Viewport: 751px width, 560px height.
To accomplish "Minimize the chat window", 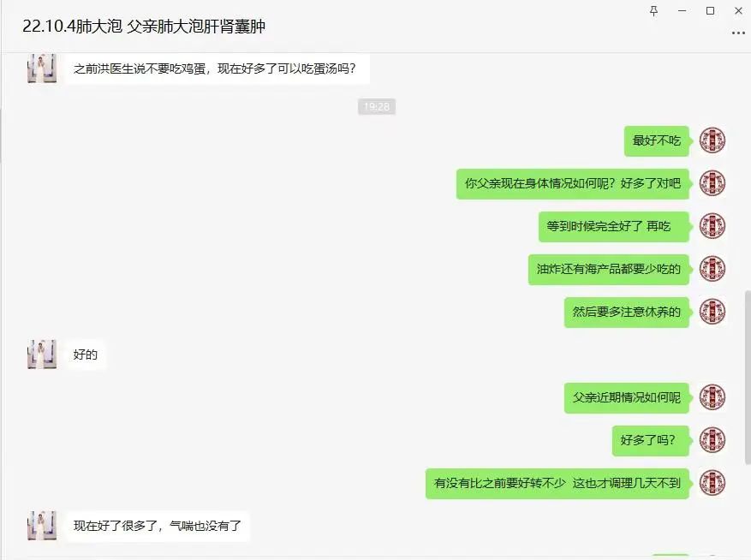I will tap(682, 10).
